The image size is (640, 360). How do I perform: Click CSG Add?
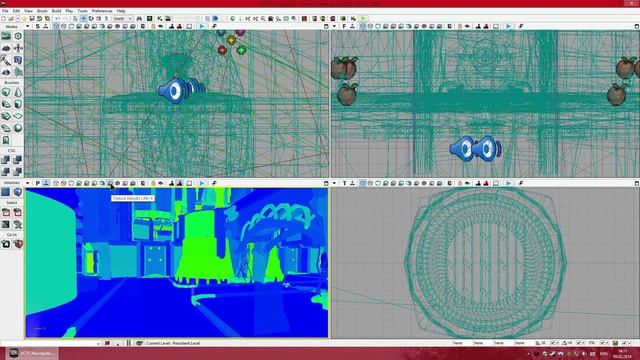point(6,160)
